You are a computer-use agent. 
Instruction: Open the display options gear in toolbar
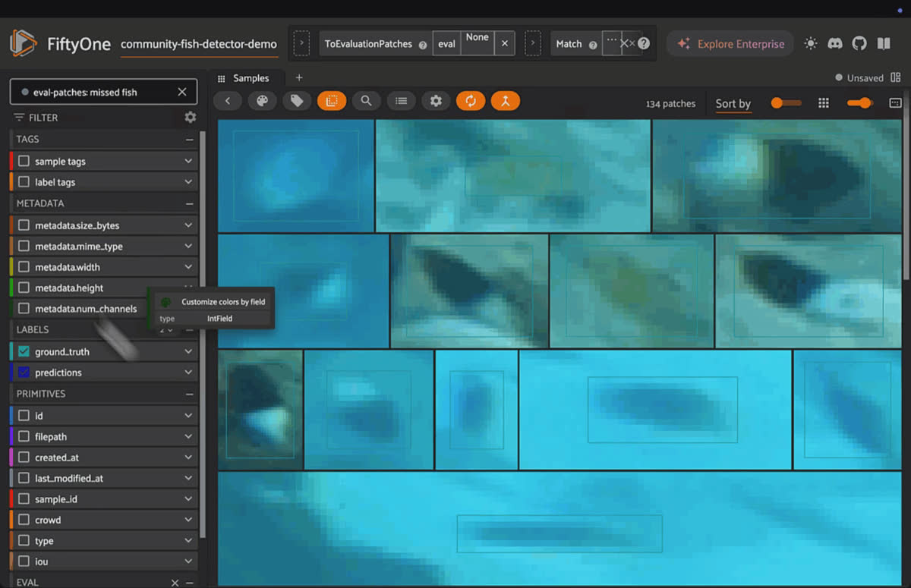(x=436, y=101)
